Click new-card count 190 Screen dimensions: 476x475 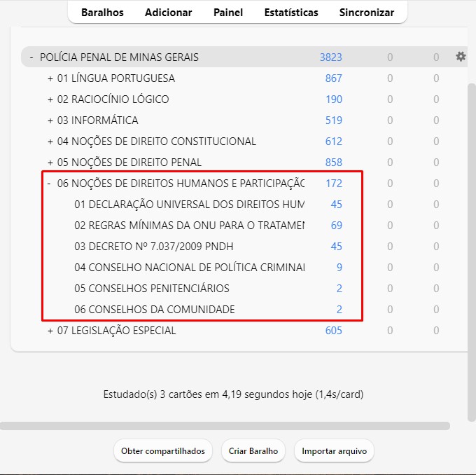(334, 99)
